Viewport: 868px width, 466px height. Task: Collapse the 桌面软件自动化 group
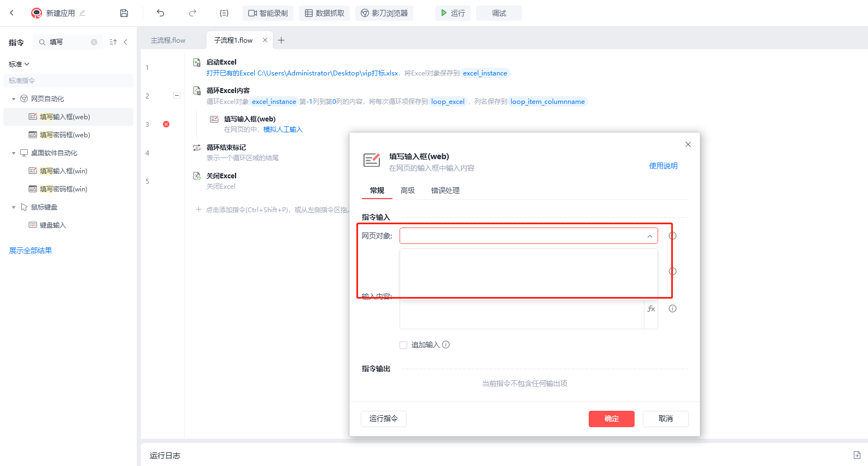point(14,153)
